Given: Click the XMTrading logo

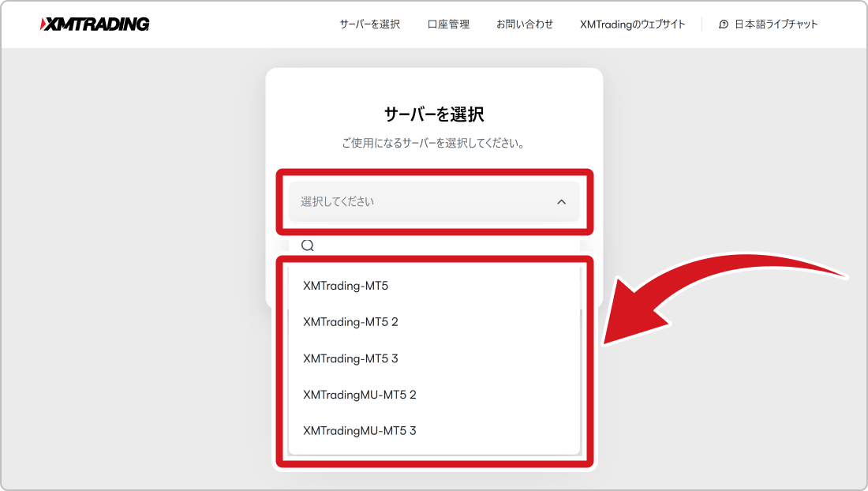Looking at the screenshot, I should click(x=95, y=24).
